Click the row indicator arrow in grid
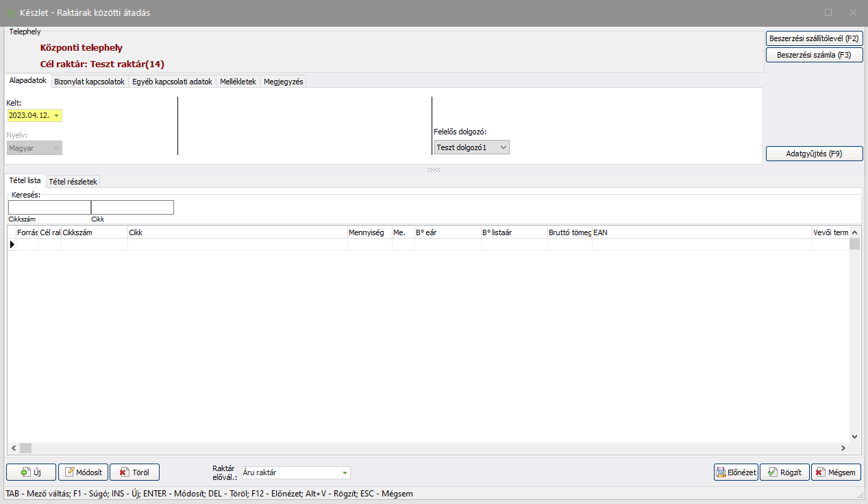Screen dimensions: 868x504 (12, 244)
